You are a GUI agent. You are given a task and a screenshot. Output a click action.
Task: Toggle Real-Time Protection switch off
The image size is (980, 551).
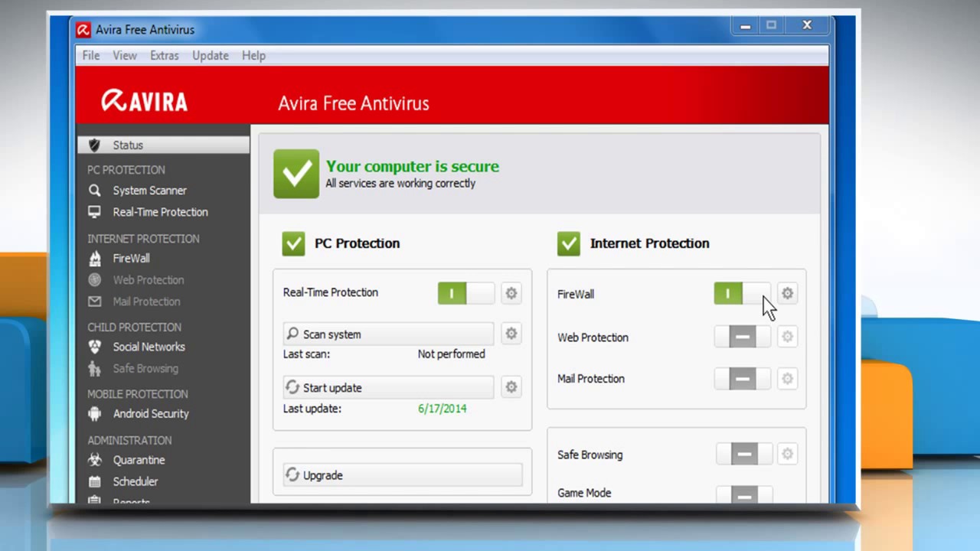pyautogui.click(x=466, y=293)
